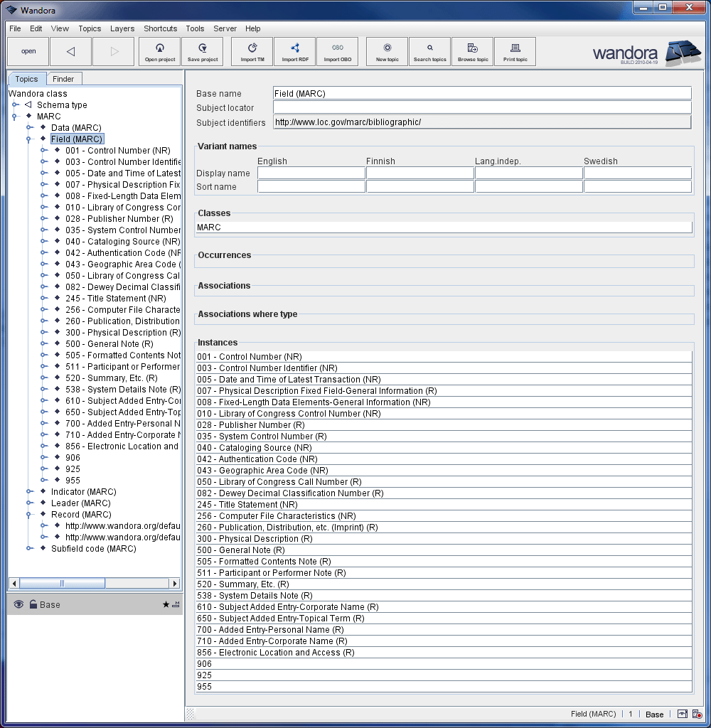711x728 pixels.
Task: Click the back navigation arrow
Action: [x=70, y=51]
